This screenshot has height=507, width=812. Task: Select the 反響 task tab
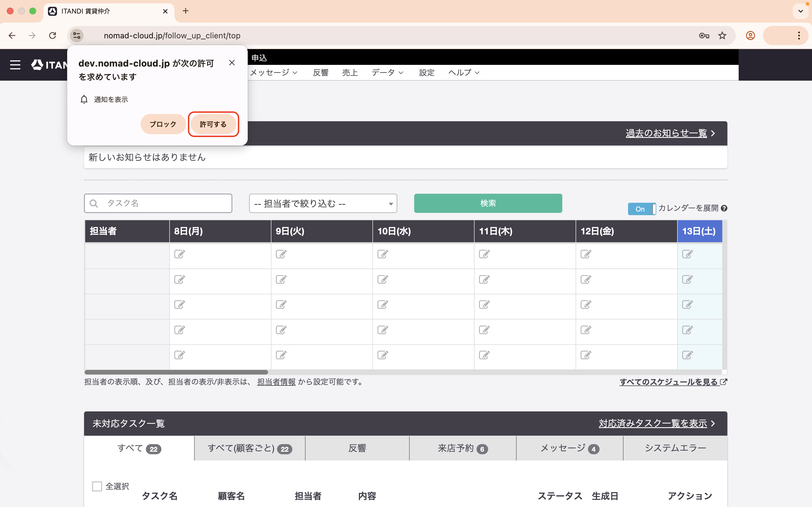click(x=357, y=448)
